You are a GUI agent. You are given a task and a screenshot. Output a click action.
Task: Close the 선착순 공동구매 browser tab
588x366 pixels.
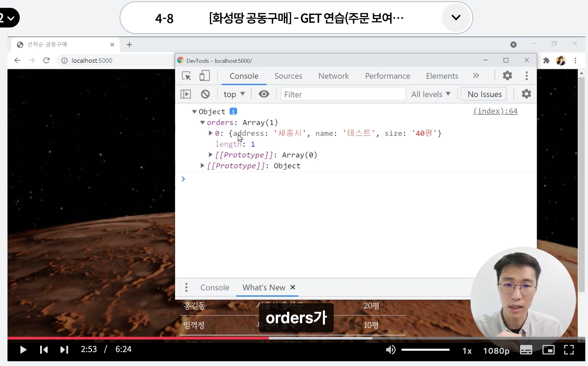(x=112, y=44)
